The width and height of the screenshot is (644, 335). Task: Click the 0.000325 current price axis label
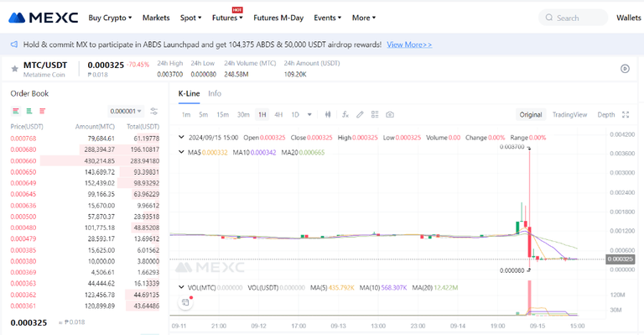point(621,259)
